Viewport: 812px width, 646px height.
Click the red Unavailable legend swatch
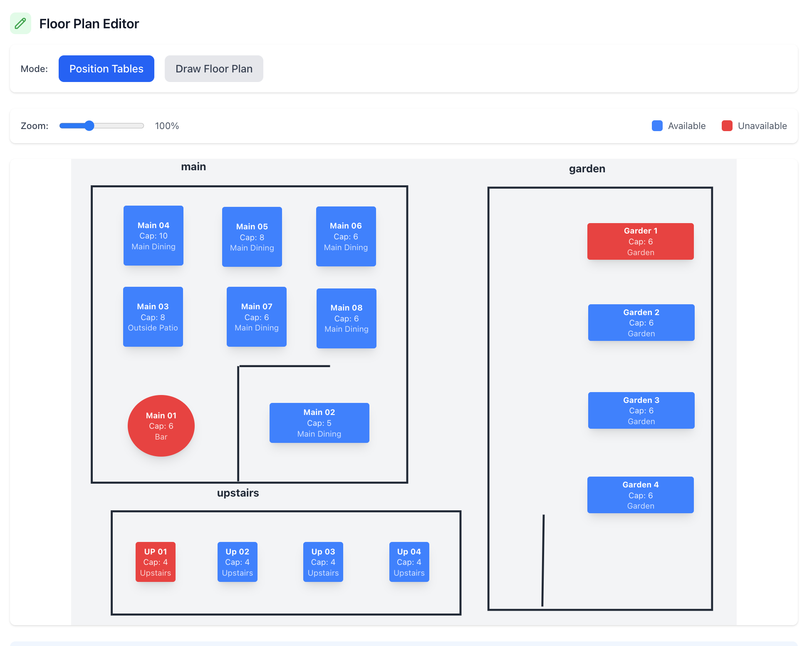click(x=727, y=126)
